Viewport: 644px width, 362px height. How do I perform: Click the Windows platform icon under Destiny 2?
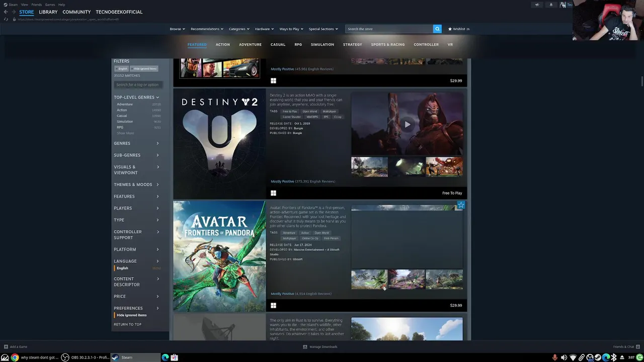click(273, 193)
